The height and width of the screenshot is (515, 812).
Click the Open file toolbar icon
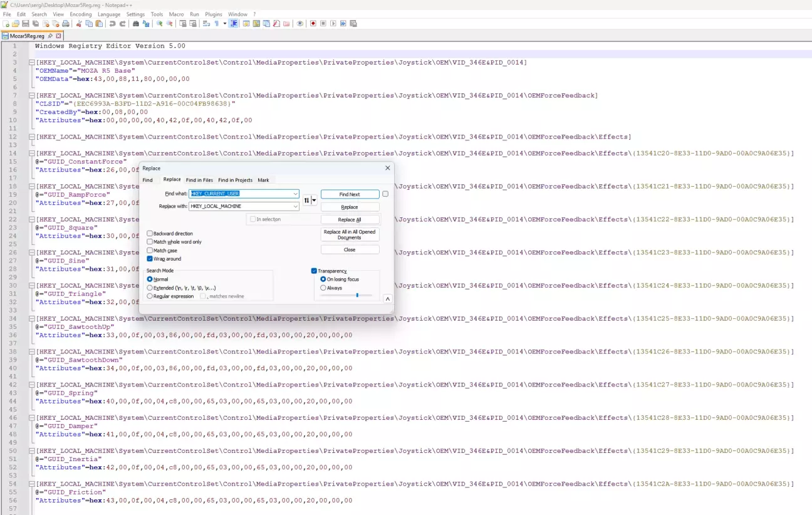[x=16, y=24]
